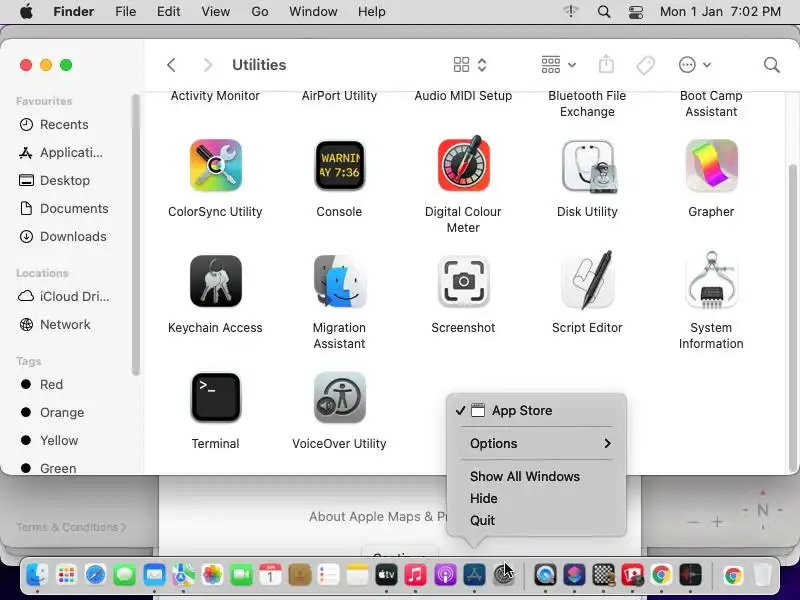Open Shortcuts from the Dock
The height and width of the screenshot is (600, 800).
(x=574, y=575)
